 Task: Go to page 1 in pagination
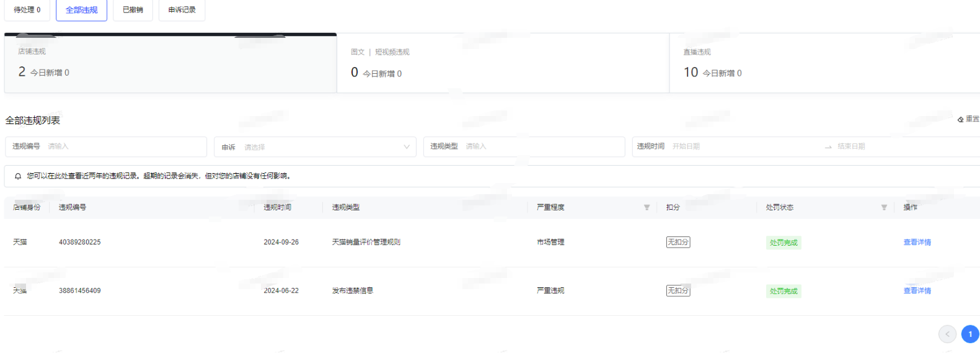[969, 334]
